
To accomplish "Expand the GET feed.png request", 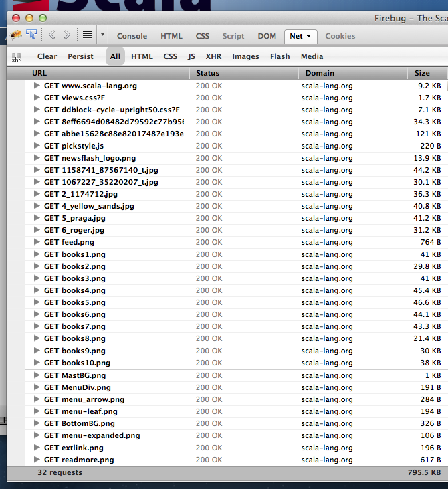I will (37, 242).
